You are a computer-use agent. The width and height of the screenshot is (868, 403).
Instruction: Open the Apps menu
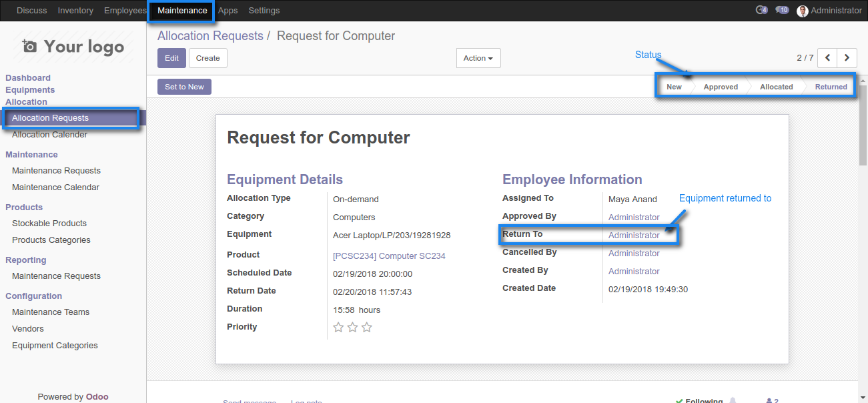click(x=228, y=11)
